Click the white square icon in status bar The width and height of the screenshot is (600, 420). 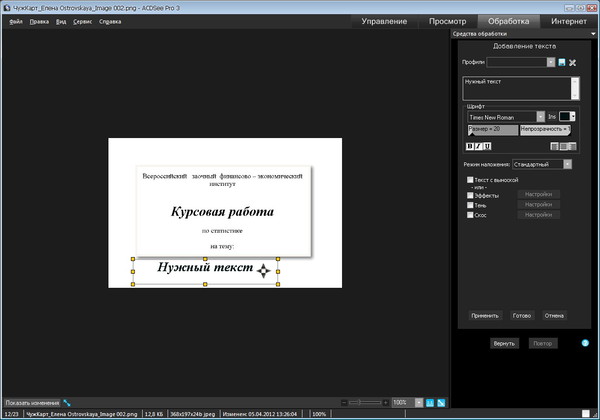(x=586, y=413)
